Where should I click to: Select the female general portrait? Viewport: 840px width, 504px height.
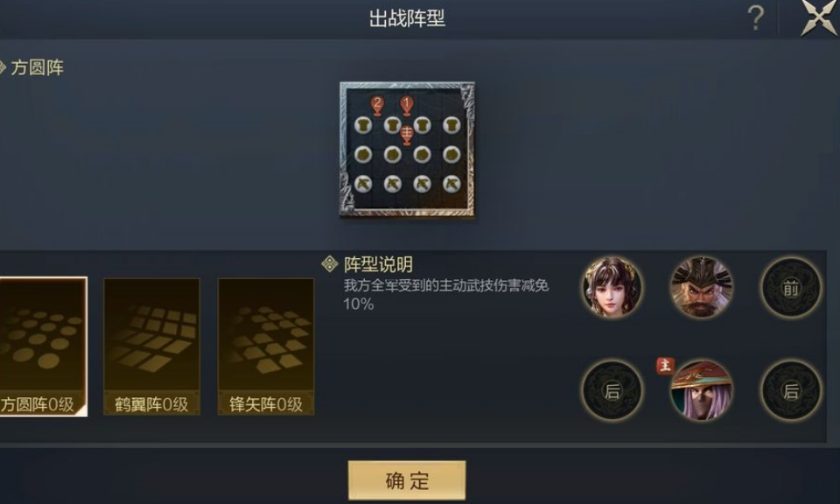coord(612,287)
